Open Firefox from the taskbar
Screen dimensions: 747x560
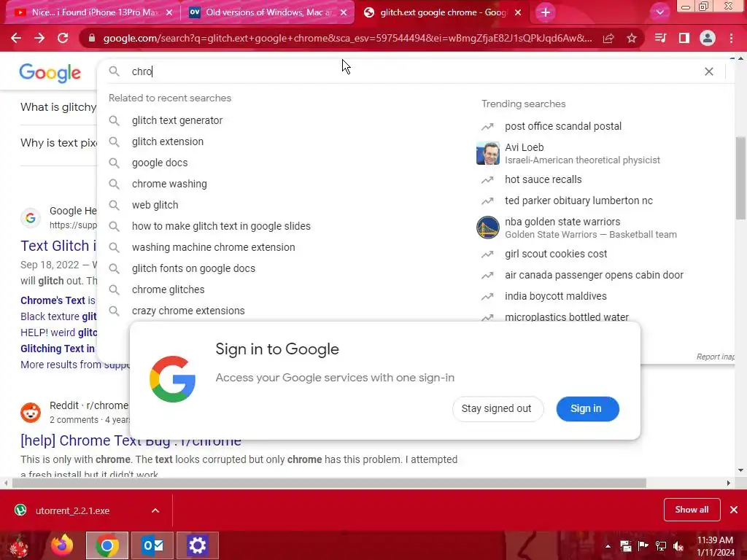tap(62, 545)
